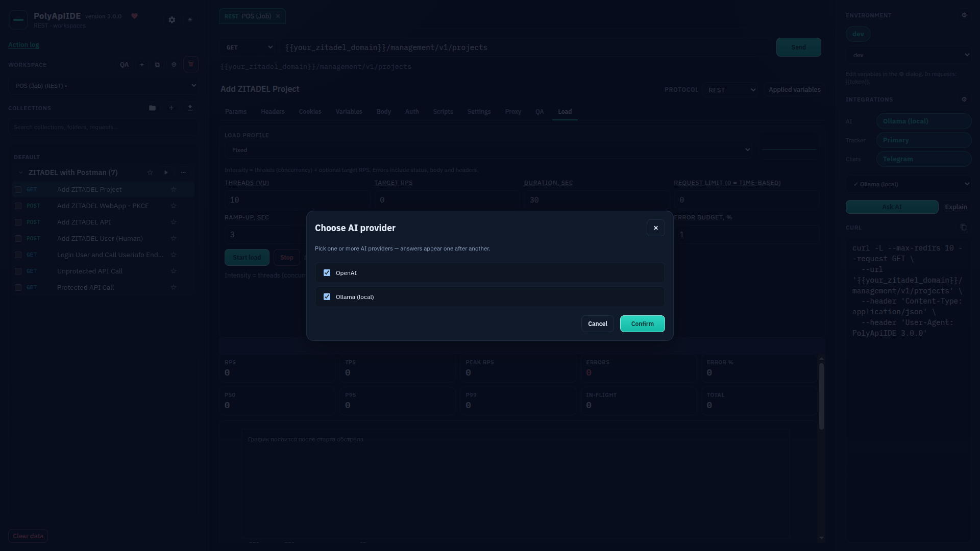The image size is (980, 551).
Task: Uncheck the OpenAI provider checkbox
Action: (x=327, y=273)
